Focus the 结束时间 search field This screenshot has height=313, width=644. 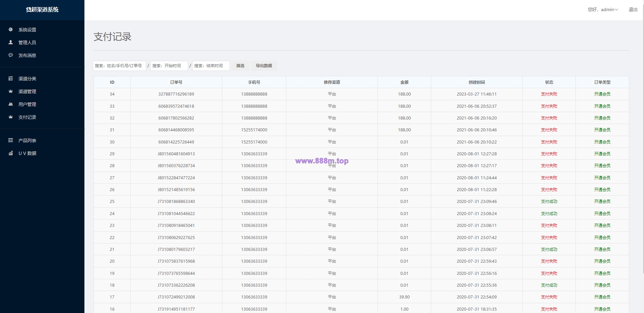[211, 66]
